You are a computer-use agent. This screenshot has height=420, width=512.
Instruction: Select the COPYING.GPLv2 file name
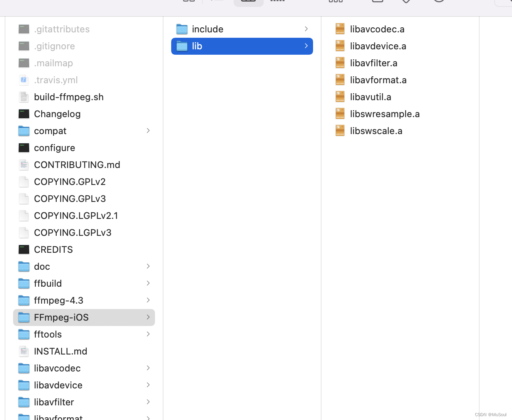point(70,182)
